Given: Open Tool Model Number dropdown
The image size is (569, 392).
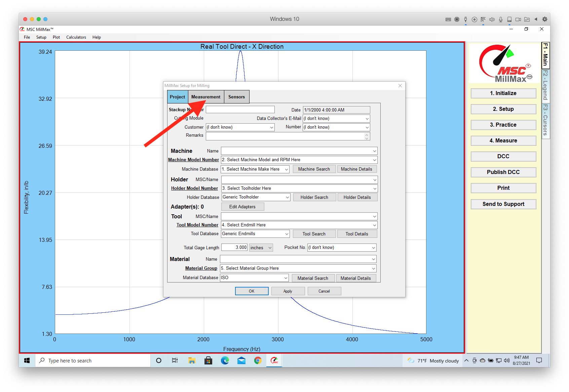Looking at the screenshot, I should (374, 225).
